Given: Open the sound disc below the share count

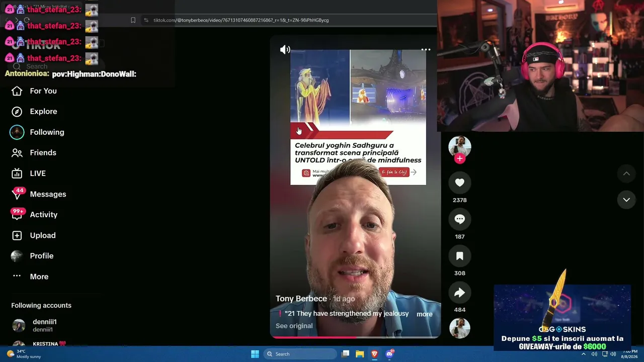Looking at the screenshot, I should coord(459,328).
